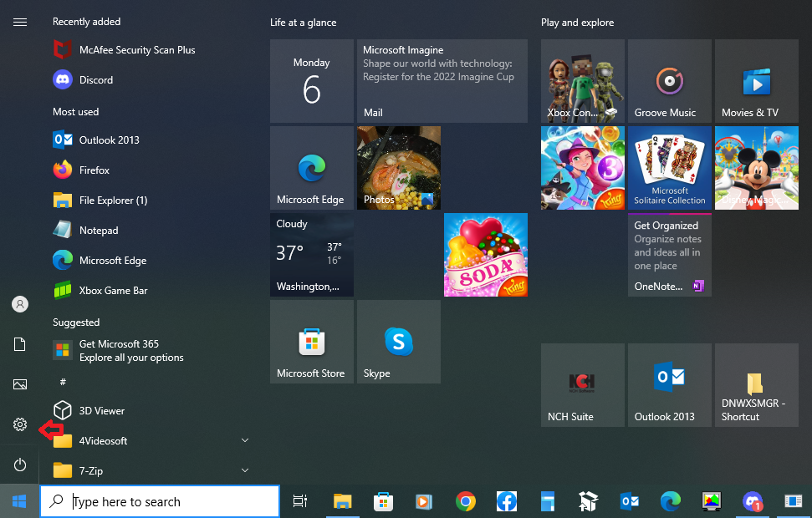Open the Xbox Console Companion tile
The width and height of the screenshot is (812, 518).
(x=583, y=81)
